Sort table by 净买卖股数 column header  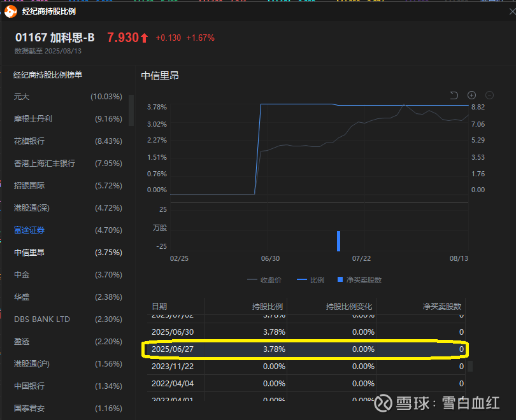coord(442,307)
